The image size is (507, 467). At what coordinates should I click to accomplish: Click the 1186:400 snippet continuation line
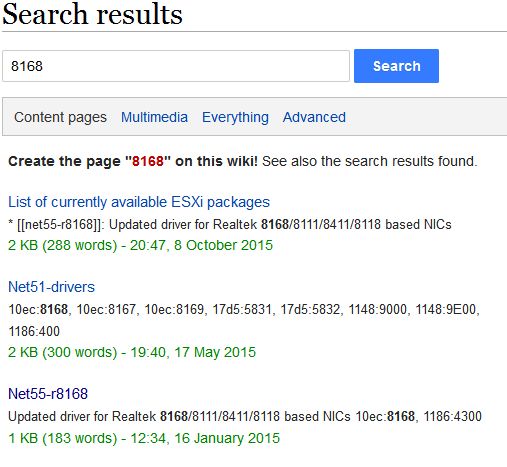pos(34,331)
